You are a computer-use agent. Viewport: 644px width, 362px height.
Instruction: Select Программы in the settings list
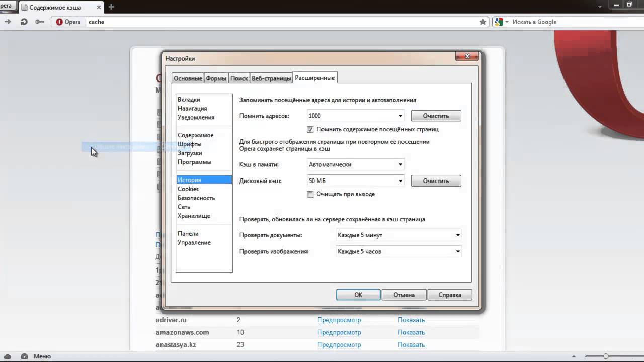tap(194, 162)
